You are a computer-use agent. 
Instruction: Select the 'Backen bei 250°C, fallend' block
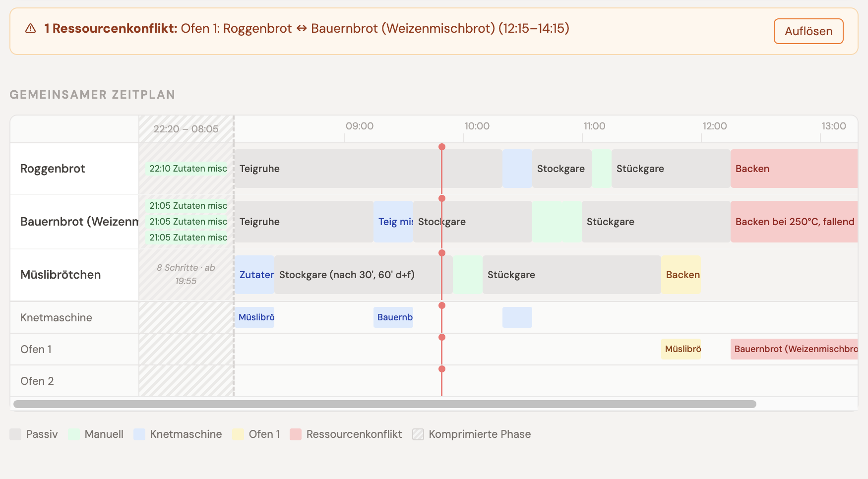tap(794, 222)
